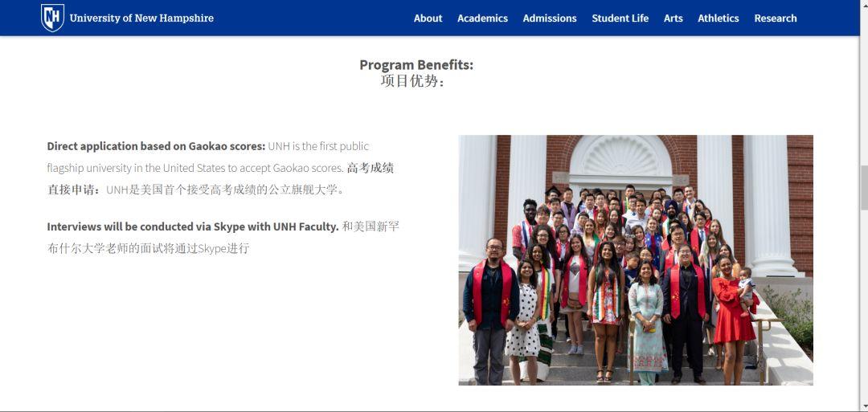This screenshot has width=868, height=412.
Task: Click the scrollbar down arrow
Action: [x=864, y=406]
